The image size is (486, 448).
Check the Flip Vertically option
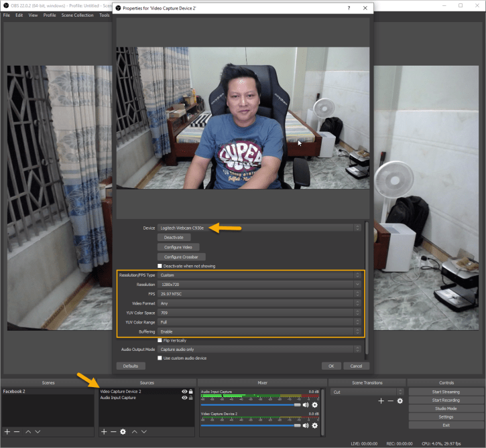click(160, 340)
